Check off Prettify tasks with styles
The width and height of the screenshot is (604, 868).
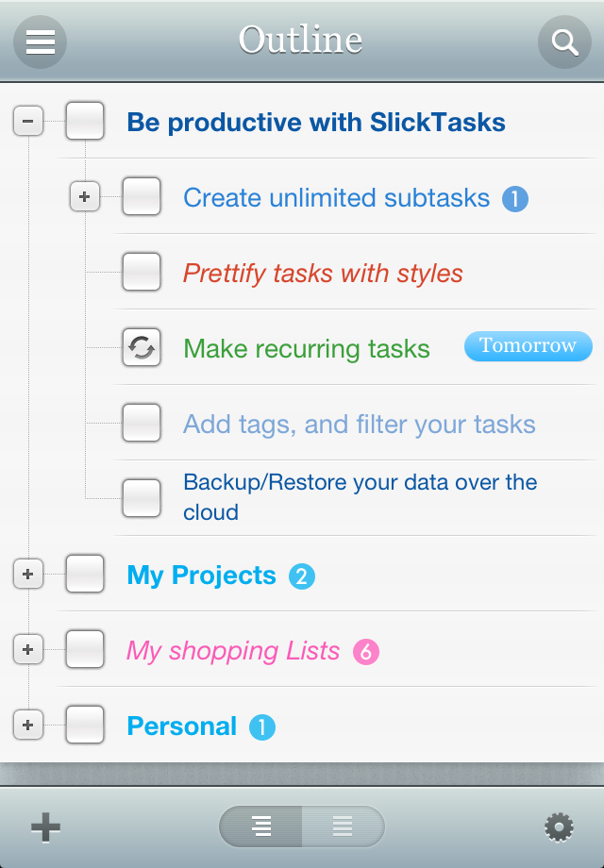pyautogui.click(x=142, y=273)
